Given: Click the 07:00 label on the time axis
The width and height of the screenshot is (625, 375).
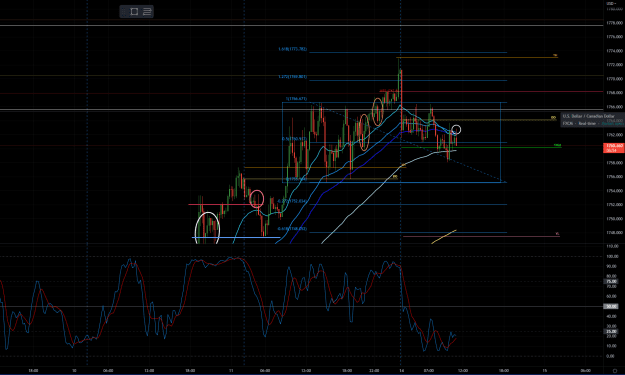Looking at the screenshot, I should click(428, 371).
